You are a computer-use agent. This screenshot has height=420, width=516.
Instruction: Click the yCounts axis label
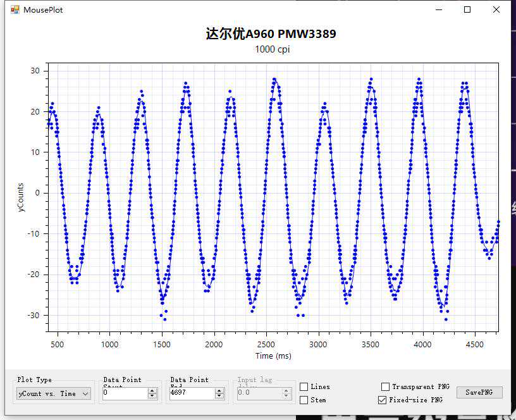pyautogui.click(x=21, y=198)
